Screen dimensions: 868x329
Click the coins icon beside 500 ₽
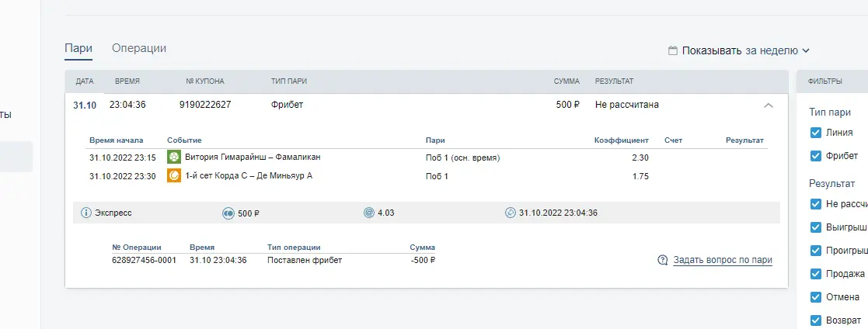click(x=228, y=213)
